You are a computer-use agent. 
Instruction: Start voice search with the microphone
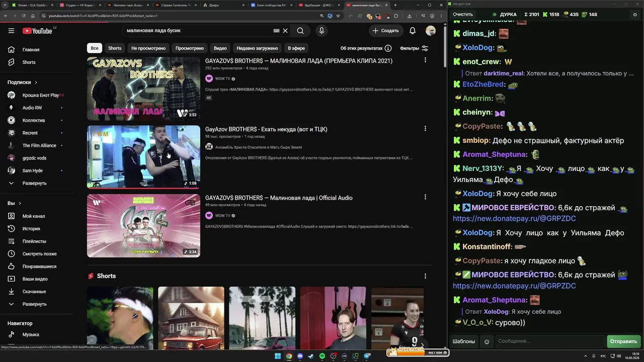click(x=321, y=31)
